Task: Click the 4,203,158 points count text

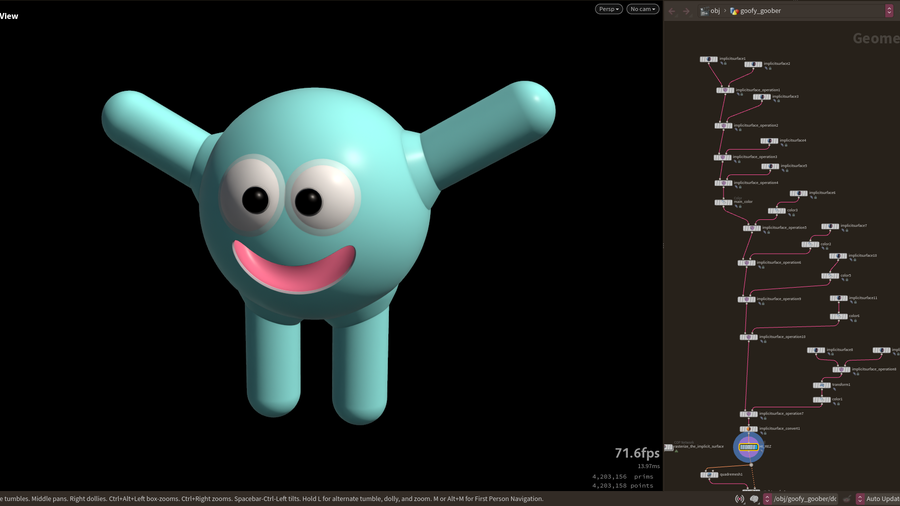Action: click(x=623, y=486)
